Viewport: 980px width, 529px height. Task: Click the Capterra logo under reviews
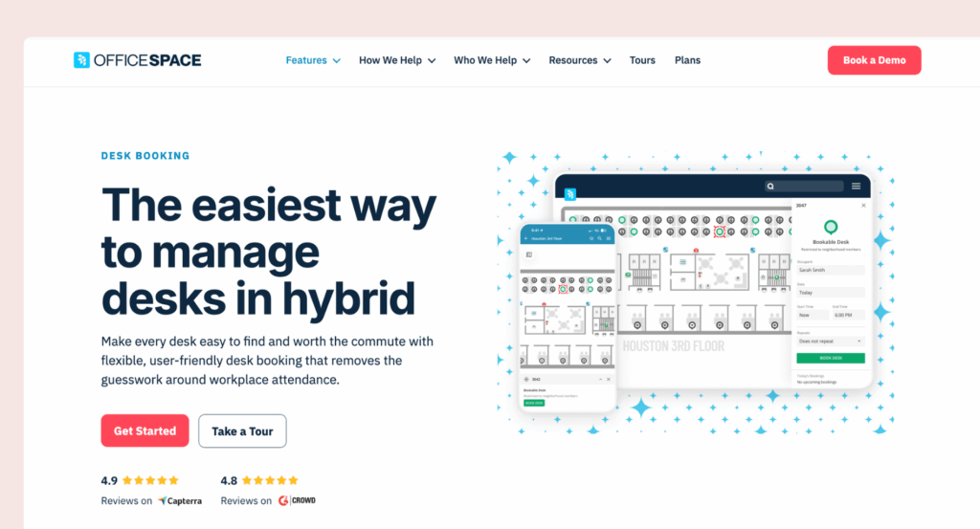click(x=180, y=500)
